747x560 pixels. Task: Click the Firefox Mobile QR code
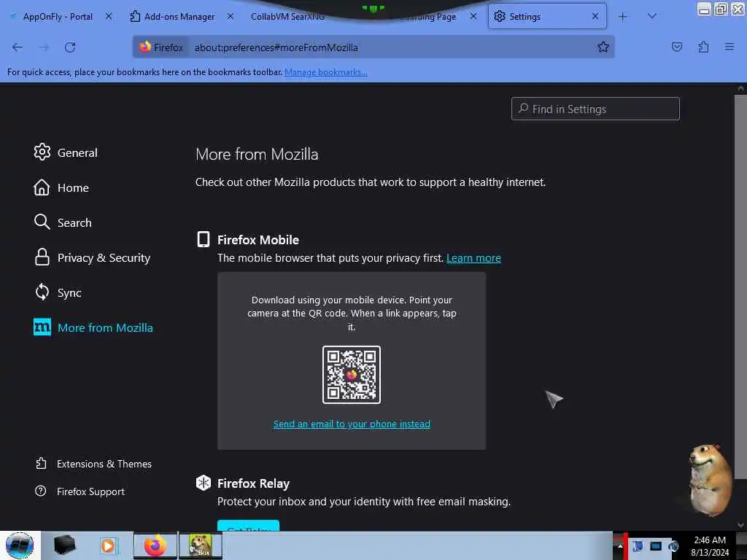pos(352,375)
